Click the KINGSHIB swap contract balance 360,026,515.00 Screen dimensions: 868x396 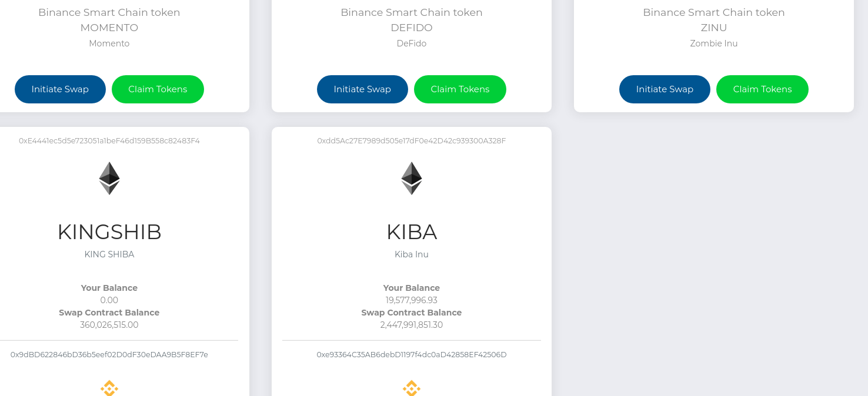coord(109,325)
